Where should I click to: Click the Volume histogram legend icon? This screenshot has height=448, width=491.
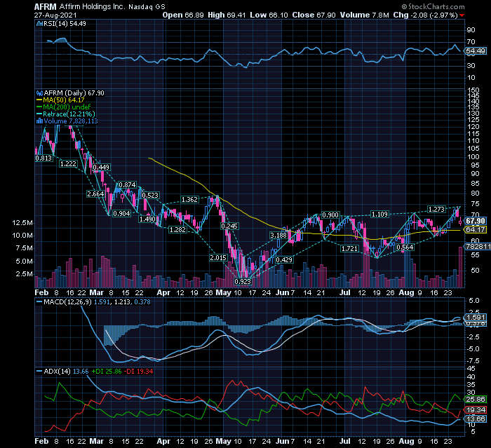(39, 121)
